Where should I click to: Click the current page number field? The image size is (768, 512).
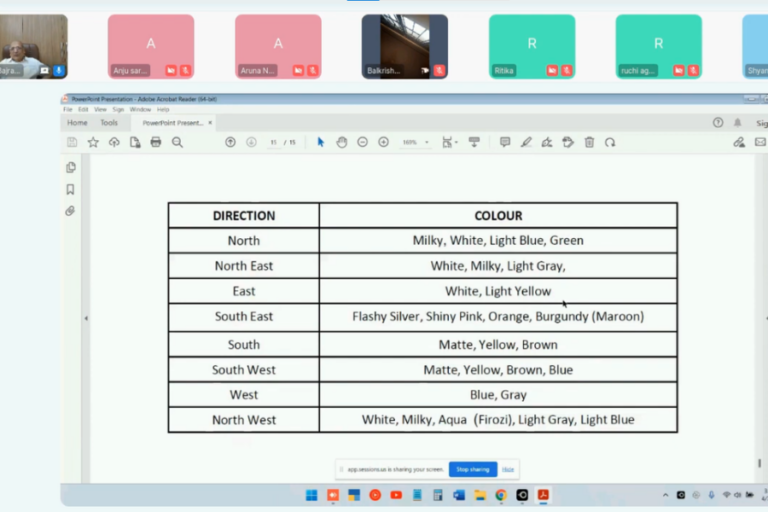(273, 142)
